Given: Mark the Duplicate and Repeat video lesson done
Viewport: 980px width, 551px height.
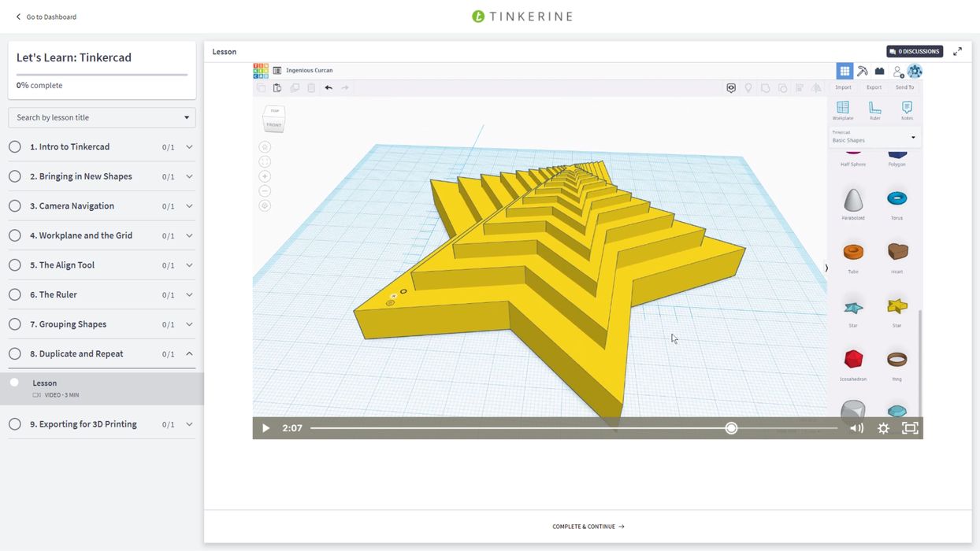Looking at the screenshot, I should (x=14, y=383).
